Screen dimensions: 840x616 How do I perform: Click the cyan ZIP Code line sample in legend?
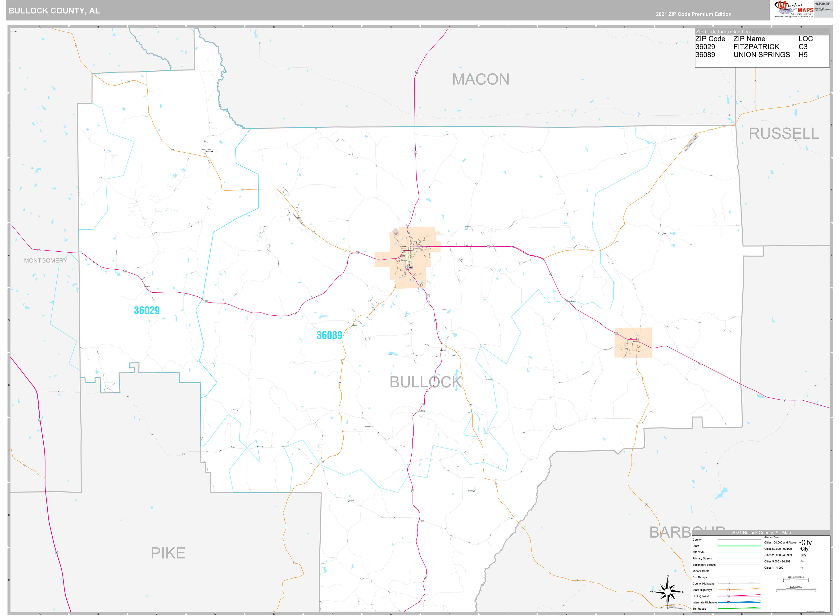[739, 552]
